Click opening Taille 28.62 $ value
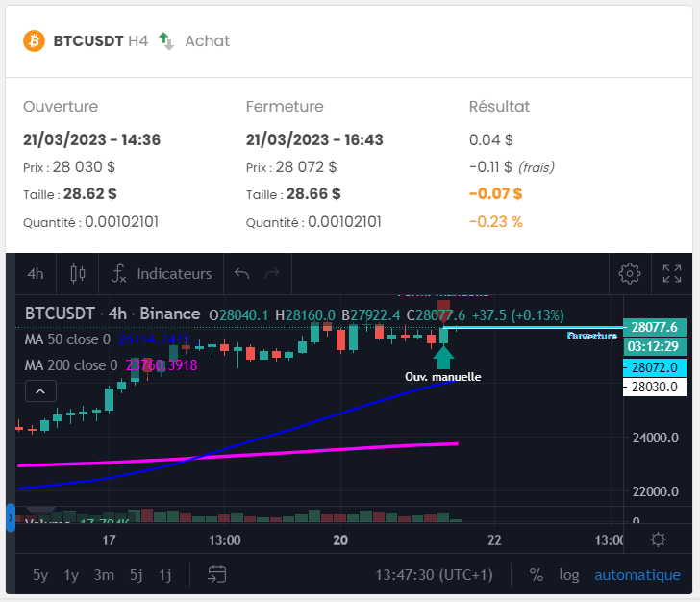This screenshot has height=602, width=700. pyautogui.click(x=89, y=194)
